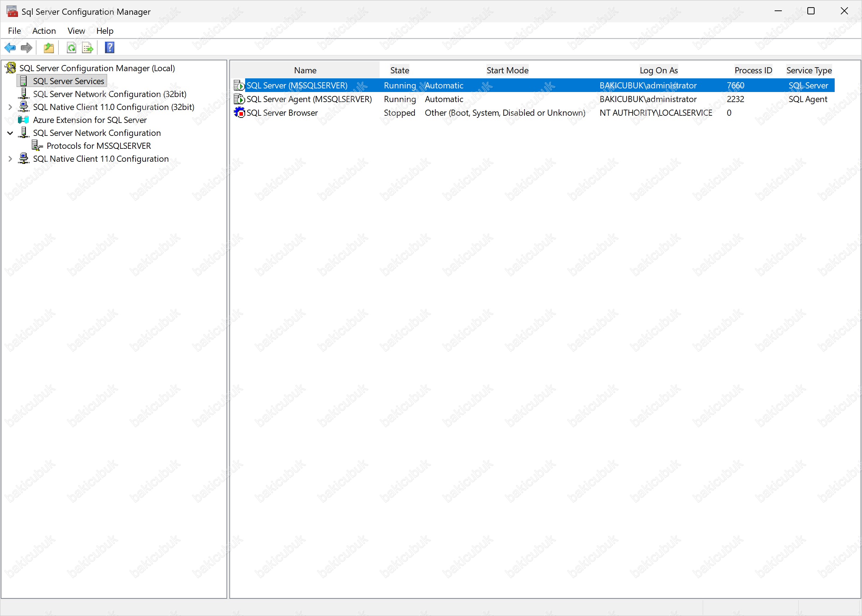Select SQL Server Network Configuration (32bit) item
Screen dimensions: 862x616
pyautogui.click(x=110, y=94)
